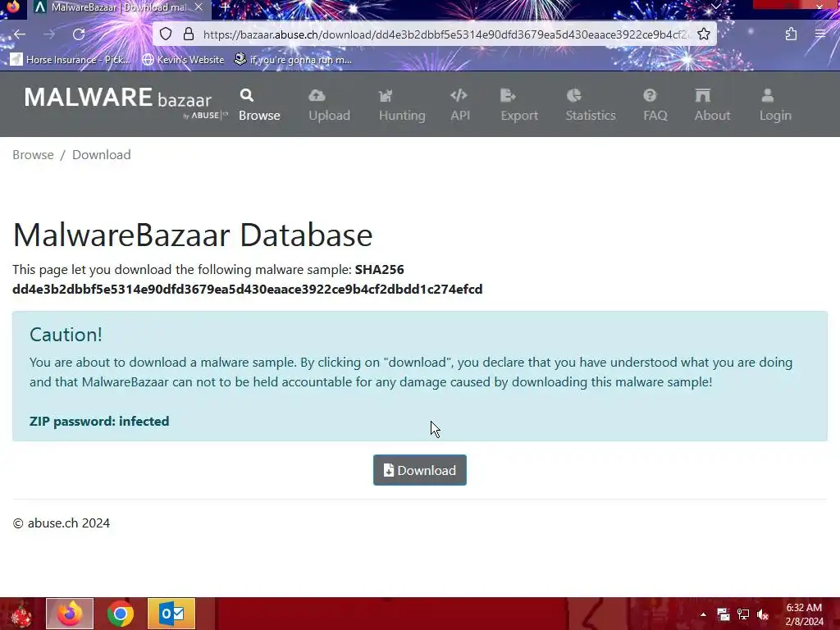Open the Statistics nav item

[x=591, y=105]
